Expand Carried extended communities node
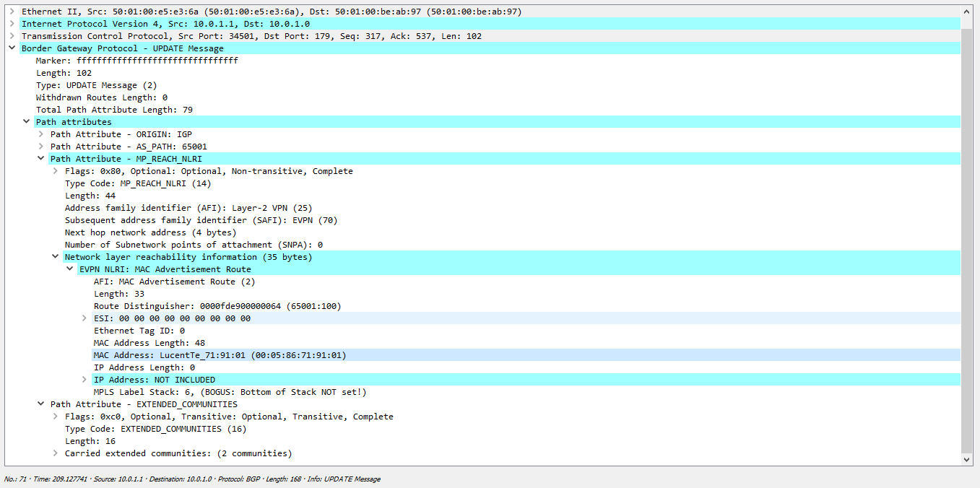 click(x=56, y=453)
